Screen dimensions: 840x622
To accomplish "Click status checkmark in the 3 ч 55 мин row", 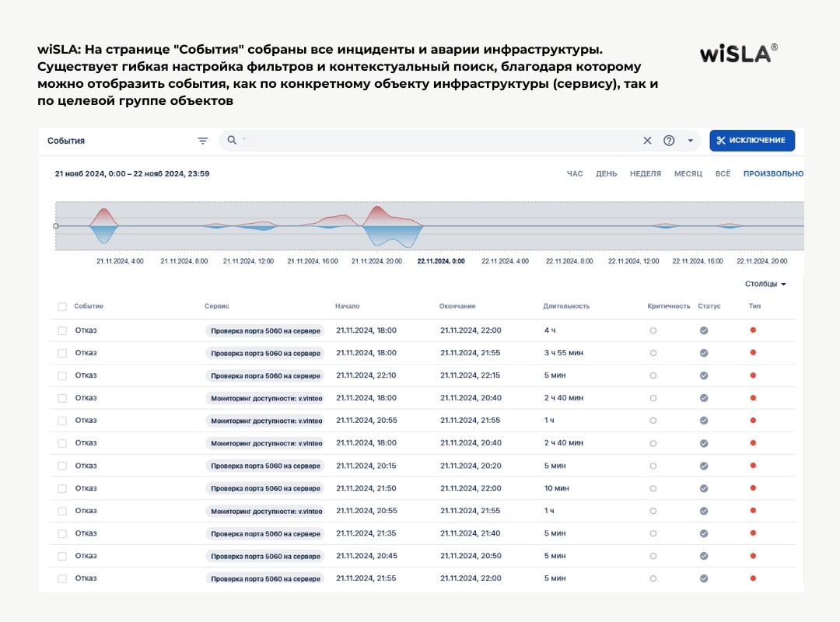I will pos(704,353).
